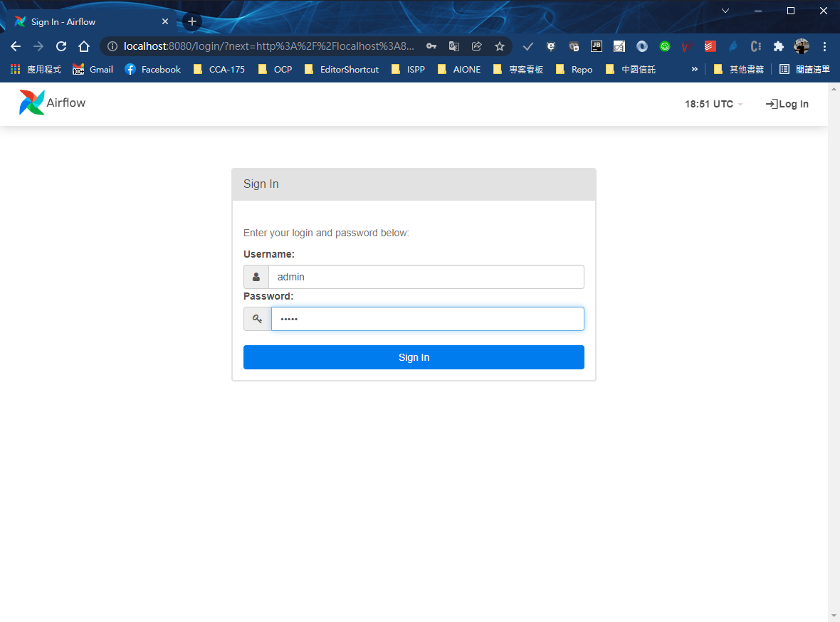Bookmark this page with the star icon

pyautogui.click(x=500, y=46)
